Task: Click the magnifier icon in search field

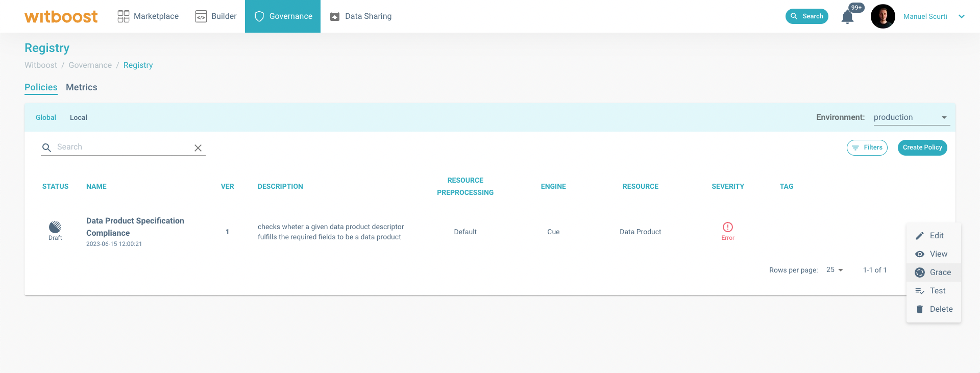Action: pyautogui.click(x=46, y=148)
